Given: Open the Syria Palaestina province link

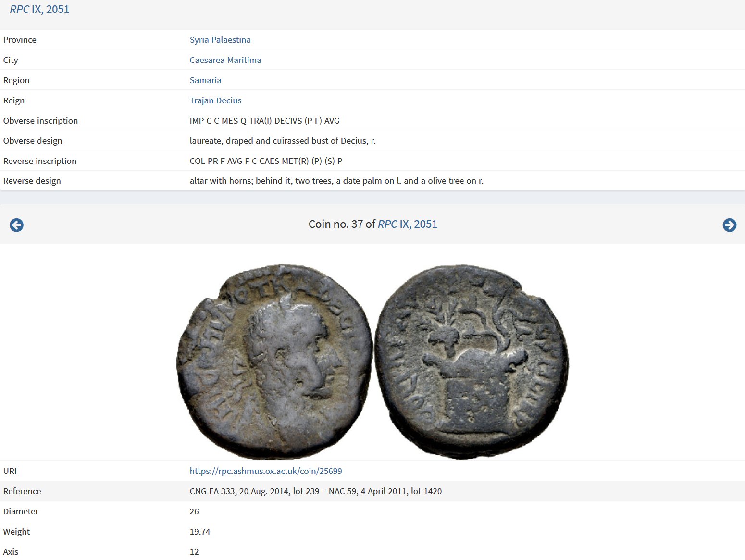Looking at the screenshot, I should click(x=220, y=40).
